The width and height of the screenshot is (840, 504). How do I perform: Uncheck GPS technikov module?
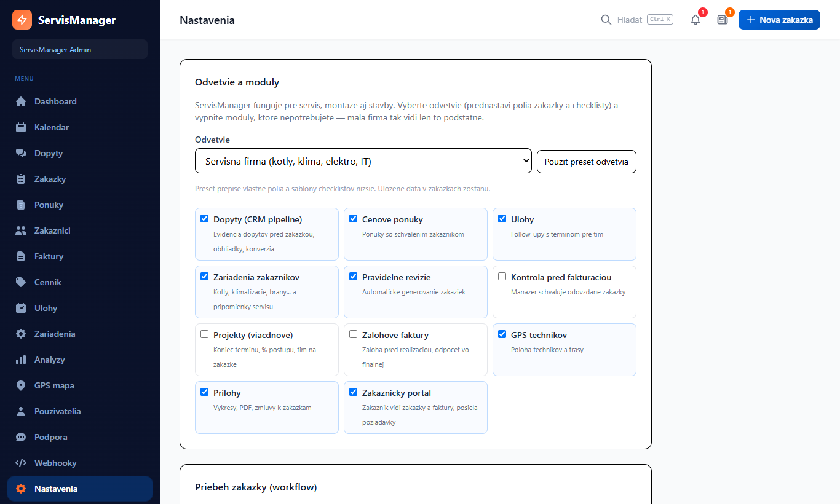[x=502, y=334]
